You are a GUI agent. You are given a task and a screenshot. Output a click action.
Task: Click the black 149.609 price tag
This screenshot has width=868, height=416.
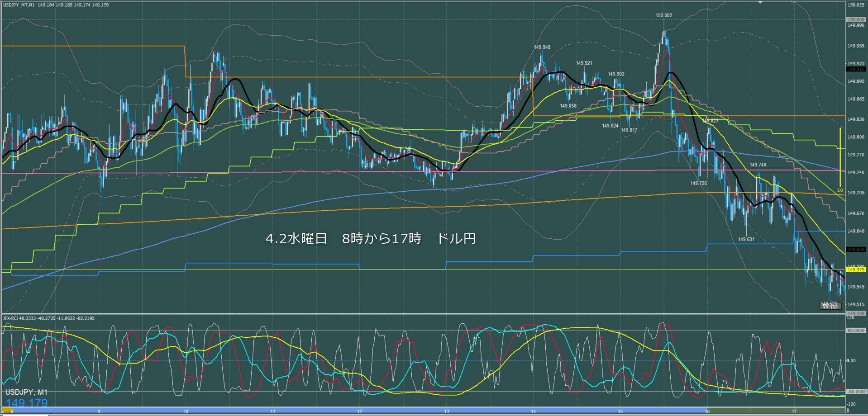[x=856, y=250]
